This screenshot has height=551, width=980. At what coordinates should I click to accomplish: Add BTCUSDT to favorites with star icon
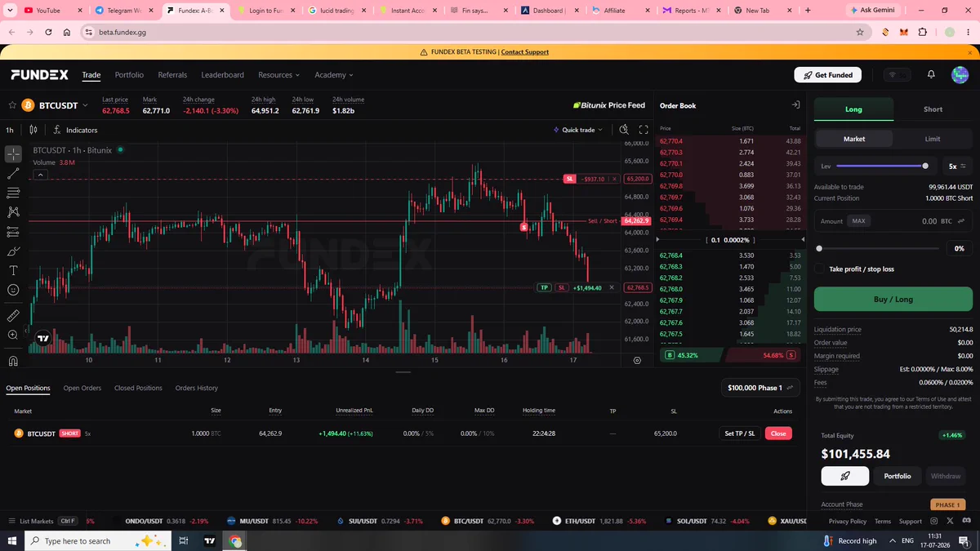(12, 105)
